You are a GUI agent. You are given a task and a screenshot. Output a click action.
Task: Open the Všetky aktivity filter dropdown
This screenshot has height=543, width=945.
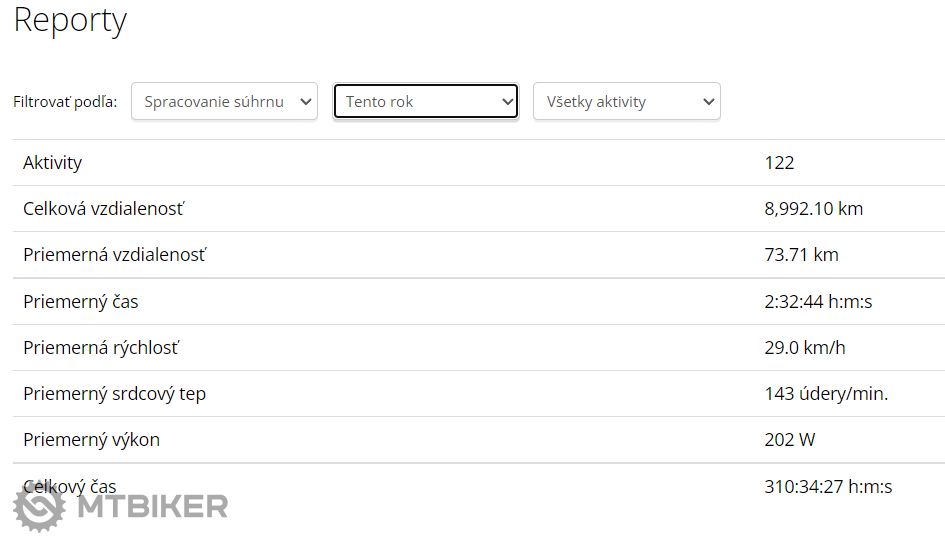626,101
